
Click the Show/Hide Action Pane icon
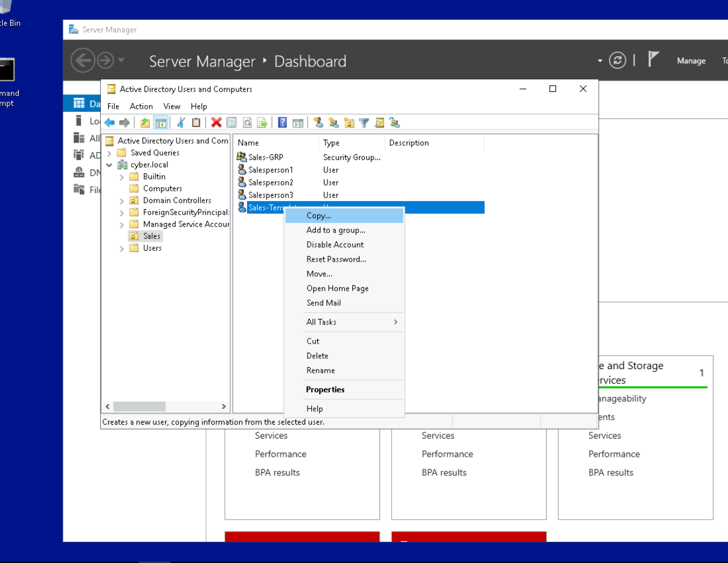click(x=298, y=123)
